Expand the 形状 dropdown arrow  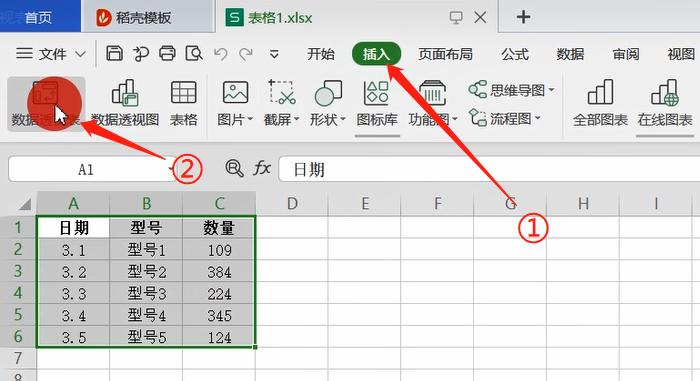(x=343, y=119)
